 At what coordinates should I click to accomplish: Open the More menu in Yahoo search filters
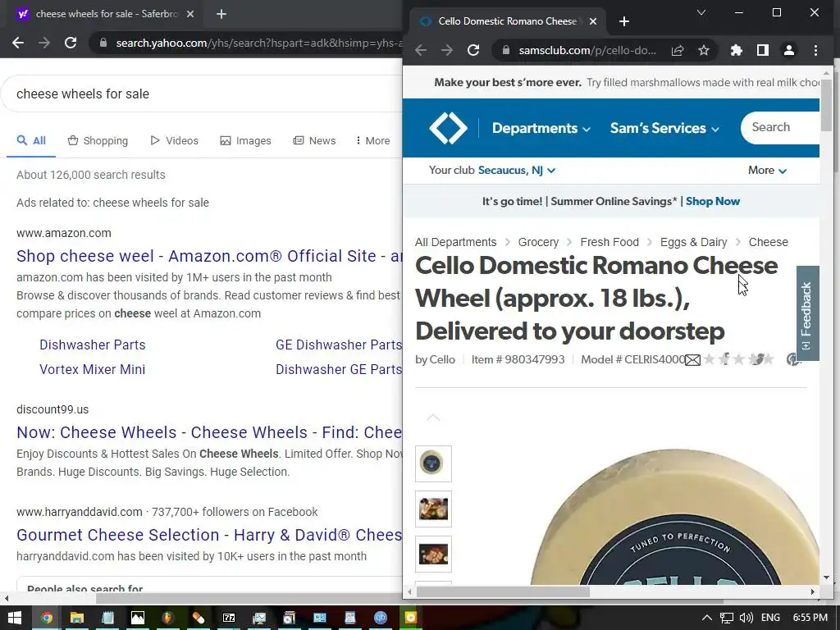[373, 141]
